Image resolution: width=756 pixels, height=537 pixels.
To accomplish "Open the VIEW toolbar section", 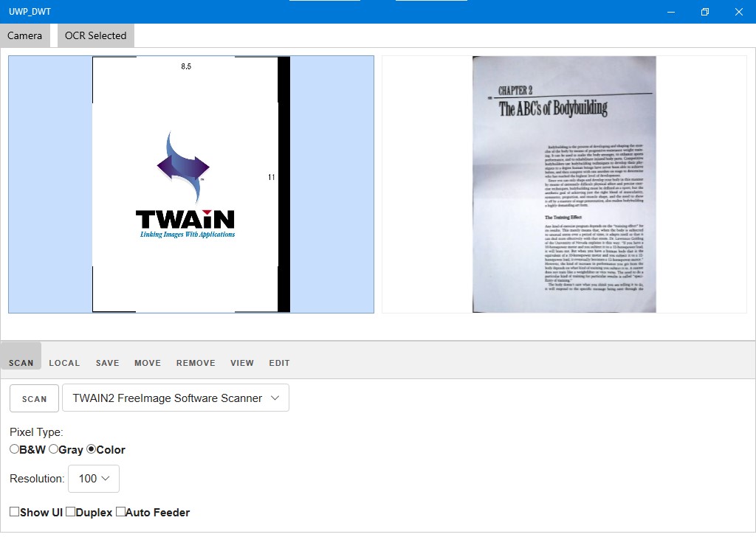I will (x=242, y=362).
